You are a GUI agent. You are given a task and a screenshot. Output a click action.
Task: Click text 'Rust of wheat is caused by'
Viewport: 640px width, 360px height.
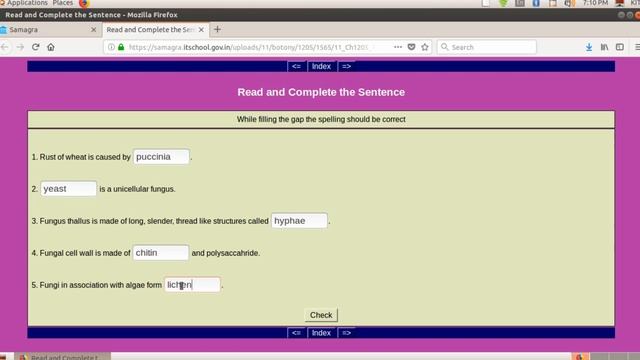tap(85, 157)
